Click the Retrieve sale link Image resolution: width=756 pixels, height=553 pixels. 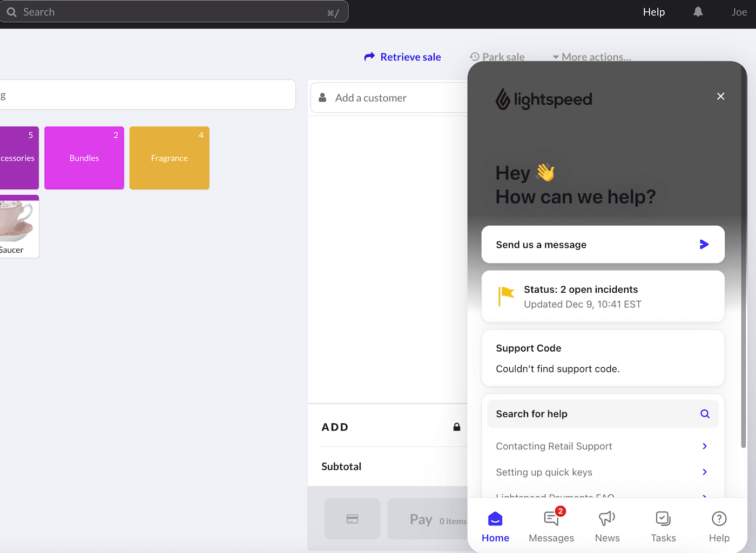403,57
